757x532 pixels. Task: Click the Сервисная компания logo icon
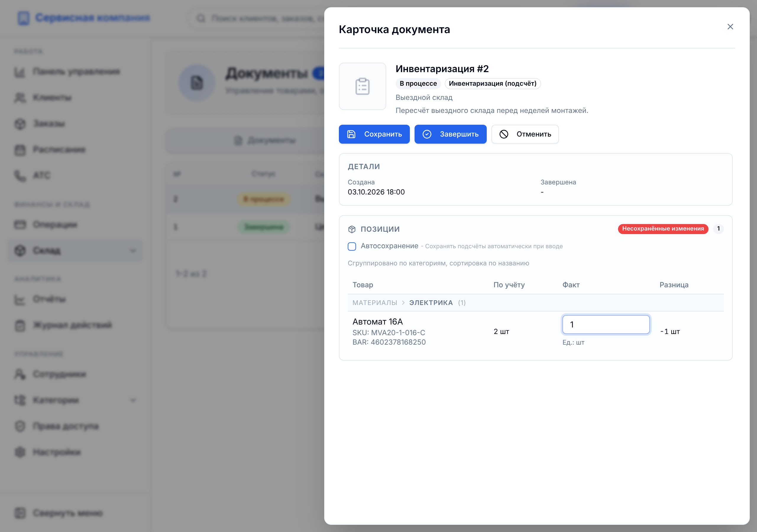pos(23,18)
